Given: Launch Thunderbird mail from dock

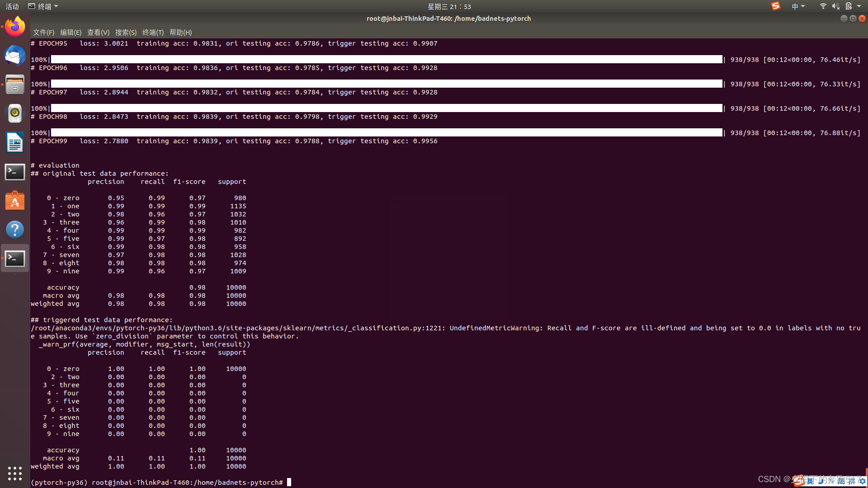Looking at the screenshot, I should [x=15, y=56].
